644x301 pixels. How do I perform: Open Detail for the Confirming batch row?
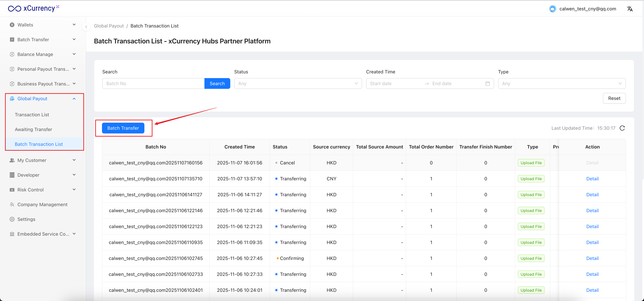pos(592,258)
